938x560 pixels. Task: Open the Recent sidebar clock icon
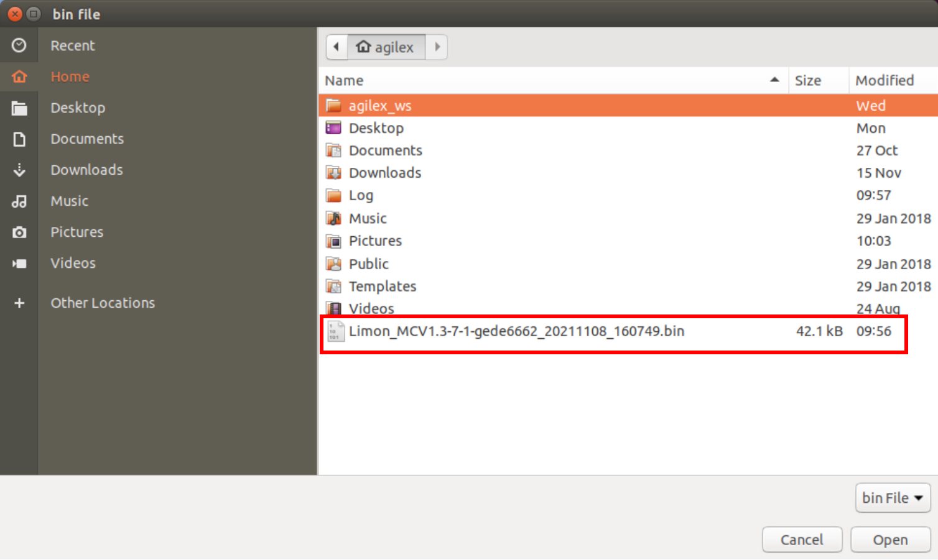19,45
